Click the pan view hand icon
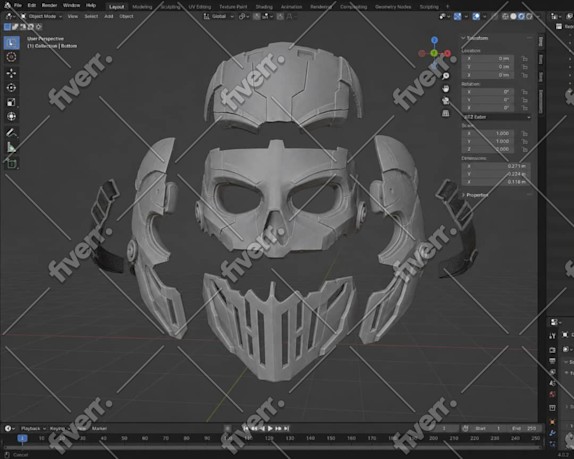This screenshot has height=459, width=574. [446, 89]
